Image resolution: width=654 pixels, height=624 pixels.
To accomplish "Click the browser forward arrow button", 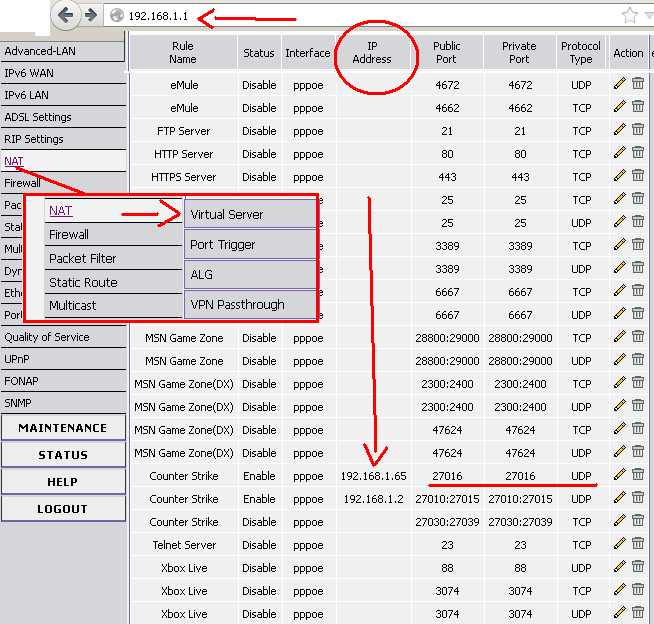I will [x=90, y=15].
